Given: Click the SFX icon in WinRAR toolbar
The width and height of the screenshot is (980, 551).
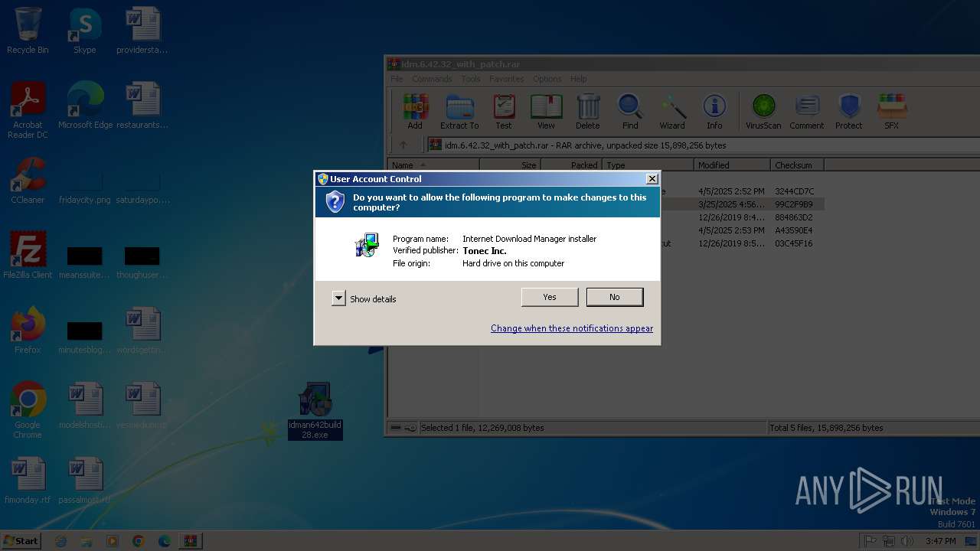Looking at the screenshot, I should tap(892, 112).
